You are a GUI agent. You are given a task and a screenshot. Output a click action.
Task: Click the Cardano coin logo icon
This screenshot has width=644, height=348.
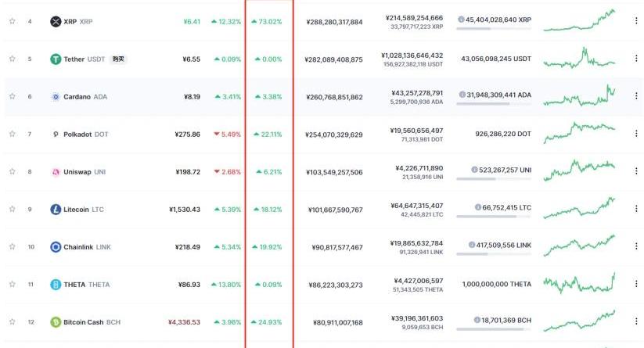click(x=56, y=97)
